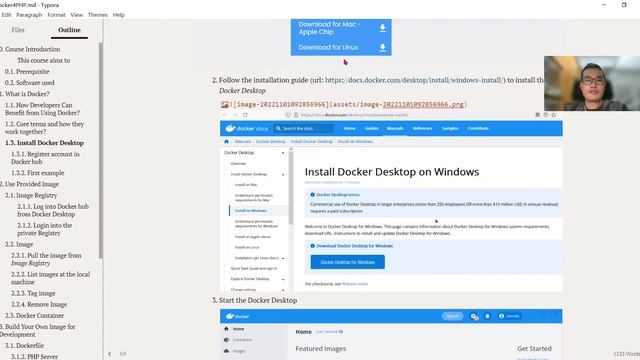Click the outline sidebar scrollbar
640x360 pixels.
100,151
